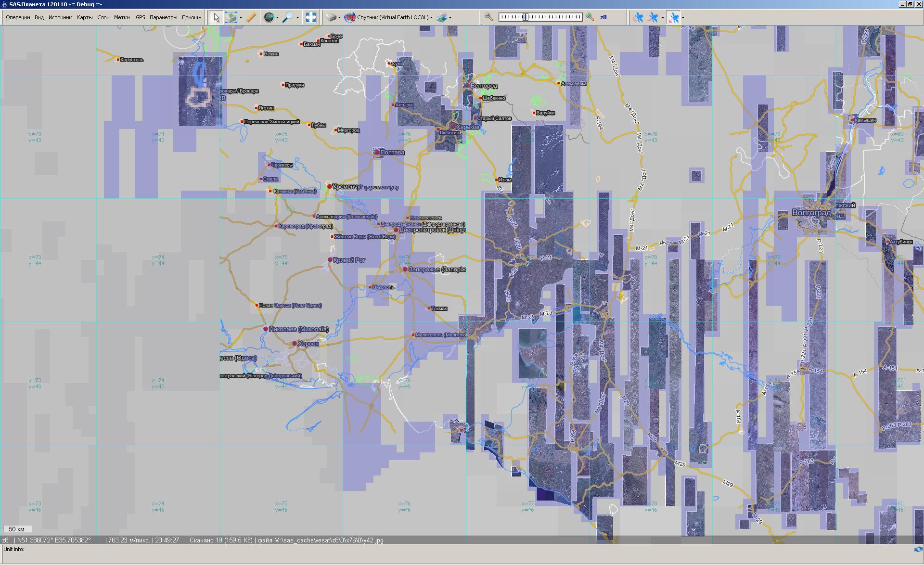This screenshot has height=566, width=924.
Task: Click the GPS center-on-position satellite icon
Action: click(674, 18)
